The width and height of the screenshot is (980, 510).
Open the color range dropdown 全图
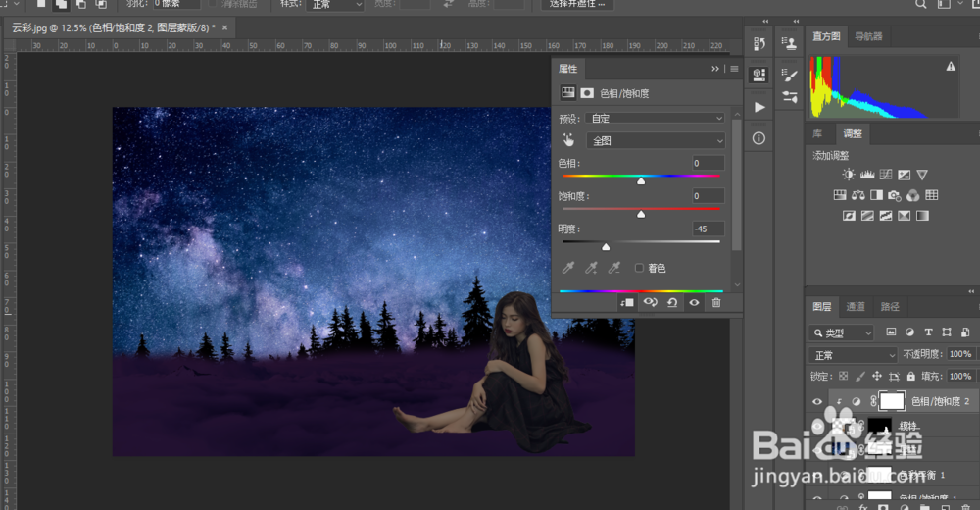point(655,141)
